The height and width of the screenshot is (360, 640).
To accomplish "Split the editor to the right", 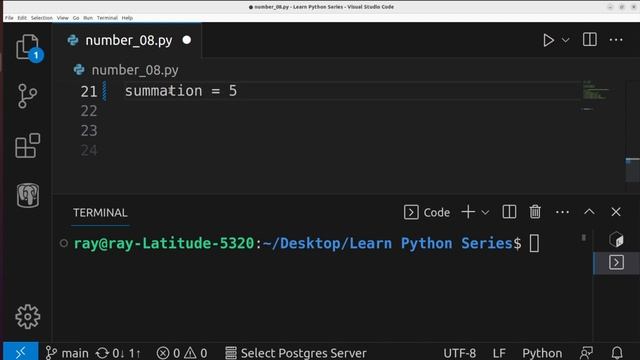I will [x=590, y=40].
